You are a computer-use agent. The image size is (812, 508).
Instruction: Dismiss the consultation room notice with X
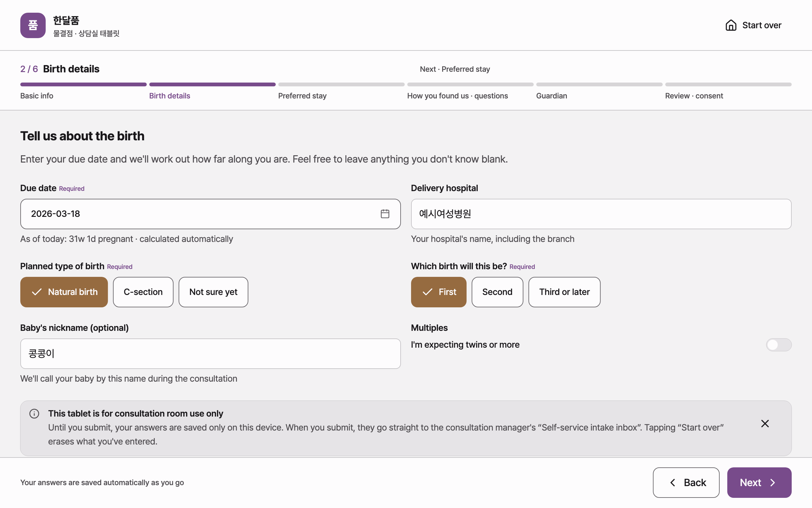765,423
